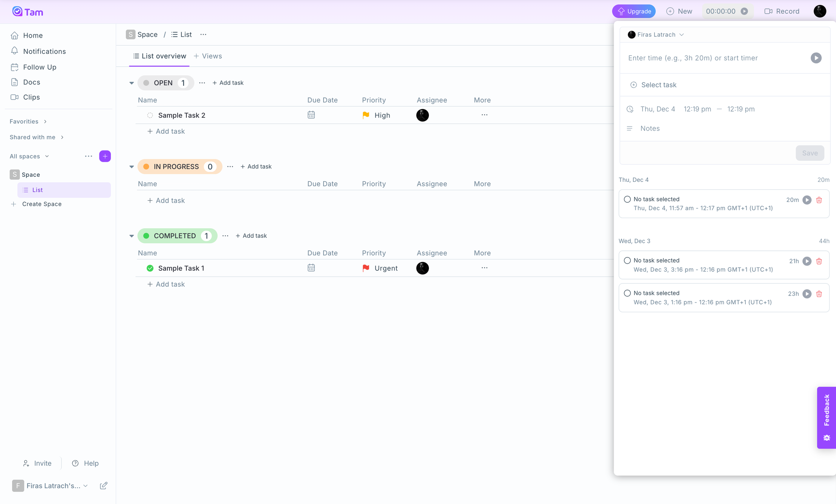Switch to the List overview tab

159,56
